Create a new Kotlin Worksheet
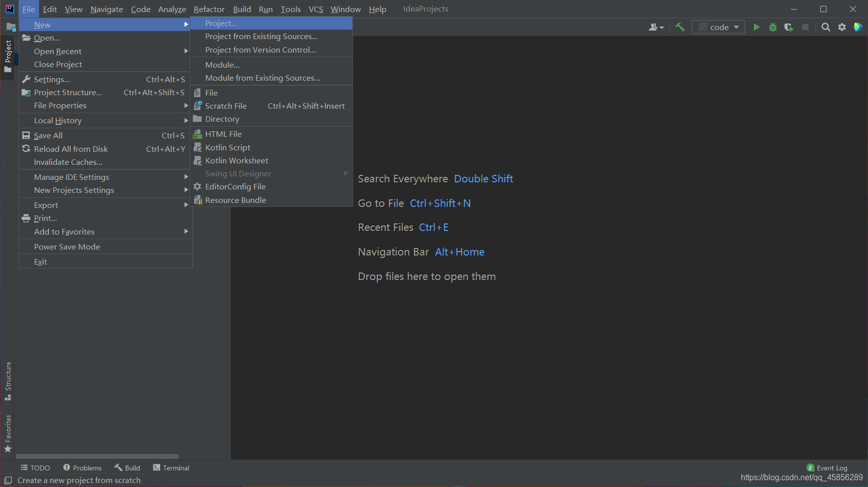868x487 pixels. click(271, 160)
